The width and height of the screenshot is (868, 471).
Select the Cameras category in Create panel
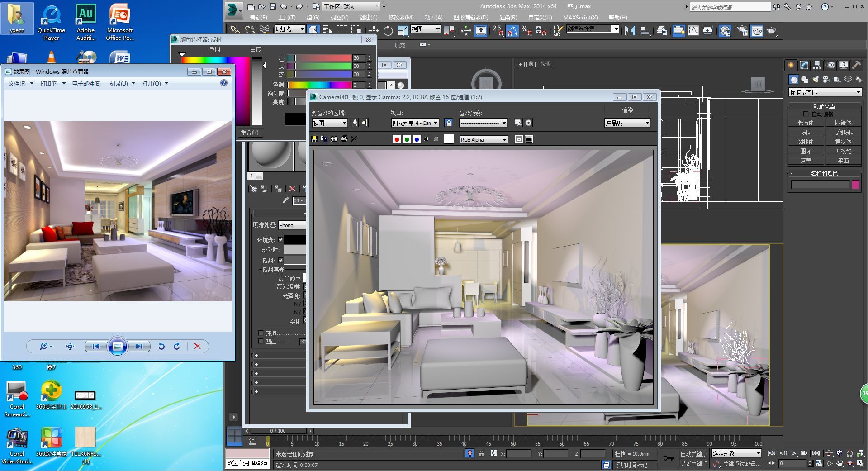[826, 80]
